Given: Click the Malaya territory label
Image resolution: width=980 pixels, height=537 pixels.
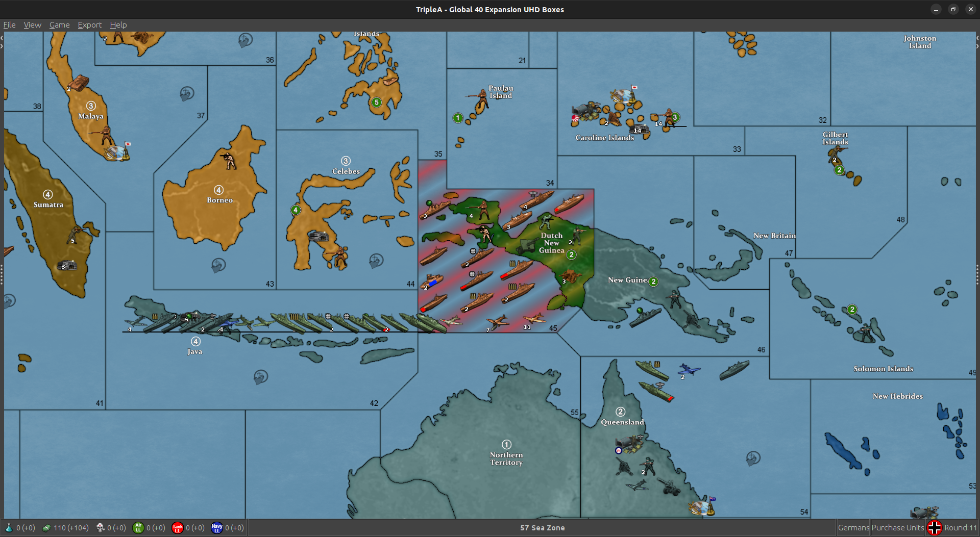Looking at the screenshot, I should click(91, 116).
